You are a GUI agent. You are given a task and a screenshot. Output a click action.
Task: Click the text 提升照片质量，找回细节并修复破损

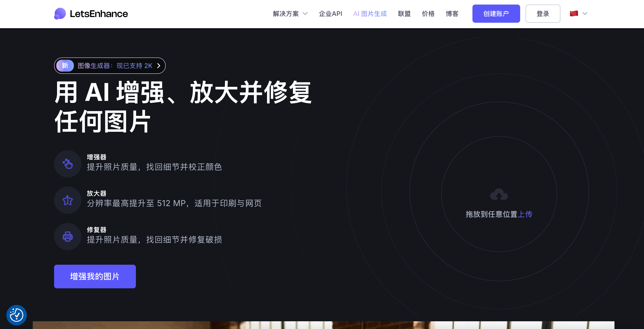[154, 240]
